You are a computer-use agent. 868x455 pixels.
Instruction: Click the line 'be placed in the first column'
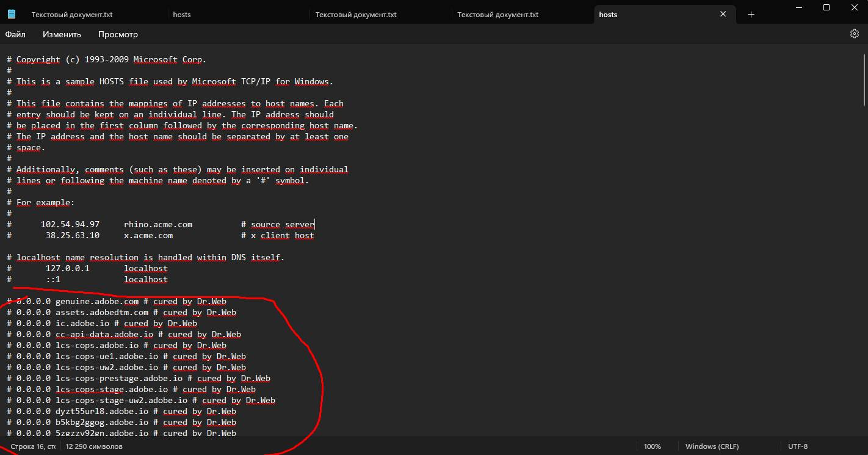(x=182, y=125)
